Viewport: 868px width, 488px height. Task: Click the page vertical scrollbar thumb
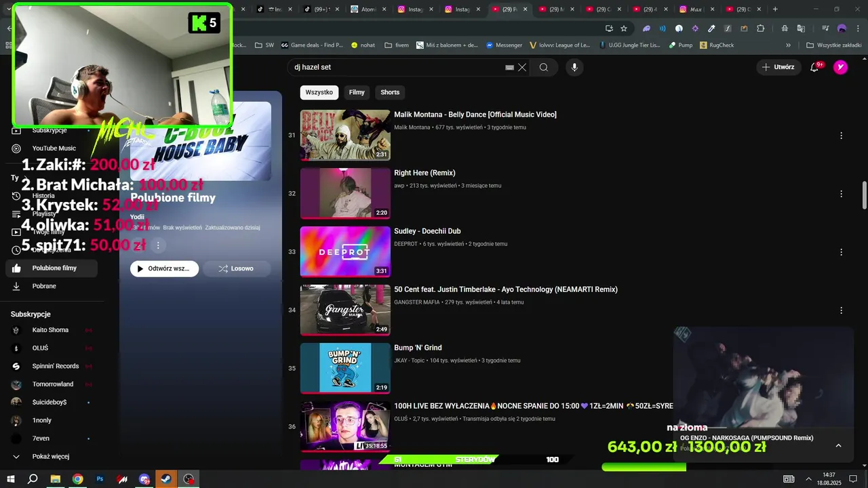[864, 195]
